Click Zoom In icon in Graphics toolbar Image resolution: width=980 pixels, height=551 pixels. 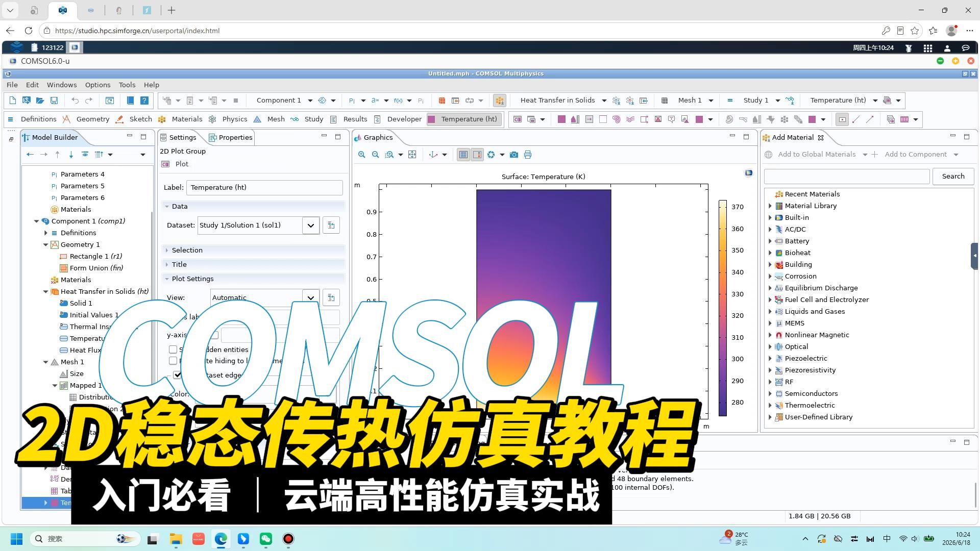pos(362,155)
